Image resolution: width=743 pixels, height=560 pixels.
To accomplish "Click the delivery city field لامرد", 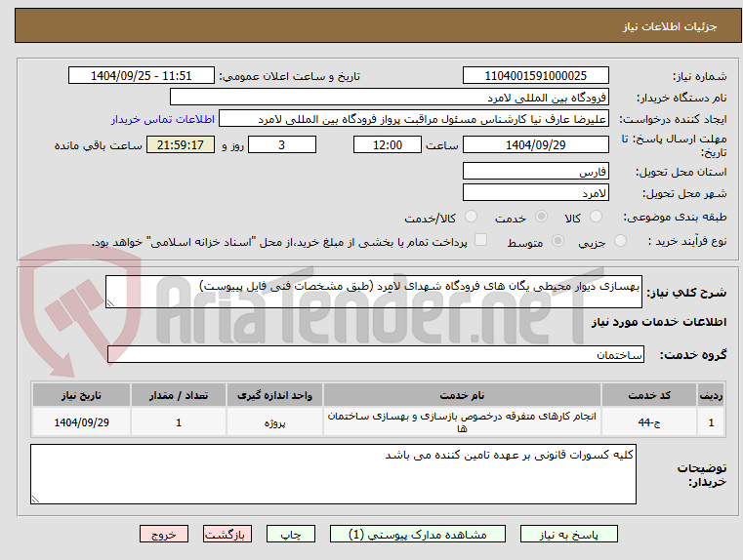I will coord(535,192).
